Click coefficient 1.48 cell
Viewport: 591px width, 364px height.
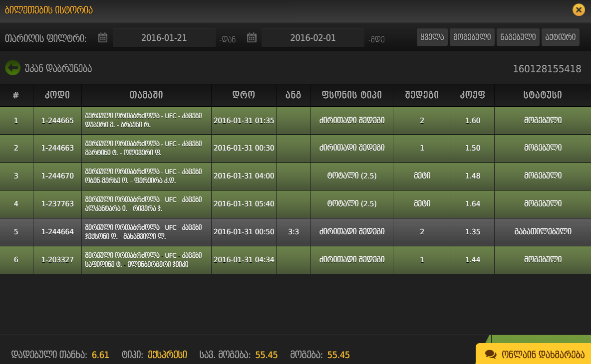(472, 176)
